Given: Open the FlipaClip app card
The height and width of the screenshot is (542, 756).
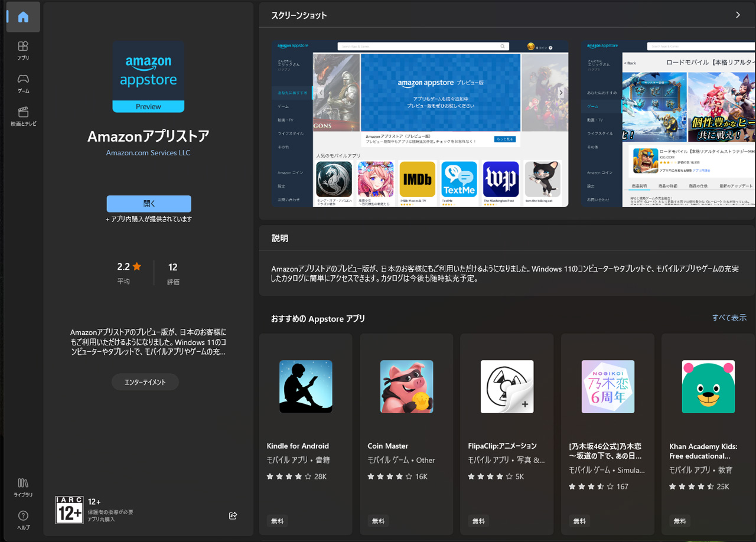Looking at the screenshot, I should click(x=507, y=434).
